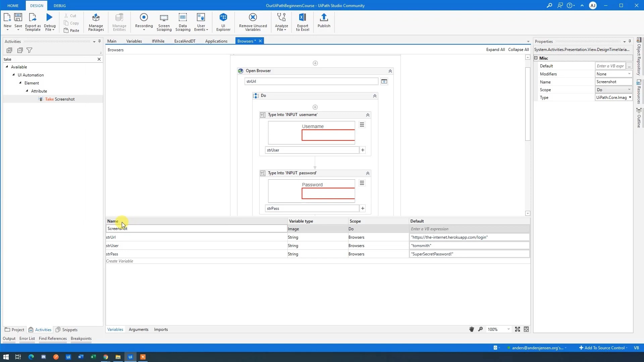Screen dimensions: 644x362
Task: Switch to the ExcelAndDT workflow tab
Action: pyautogui.click(x=185, y=41)
